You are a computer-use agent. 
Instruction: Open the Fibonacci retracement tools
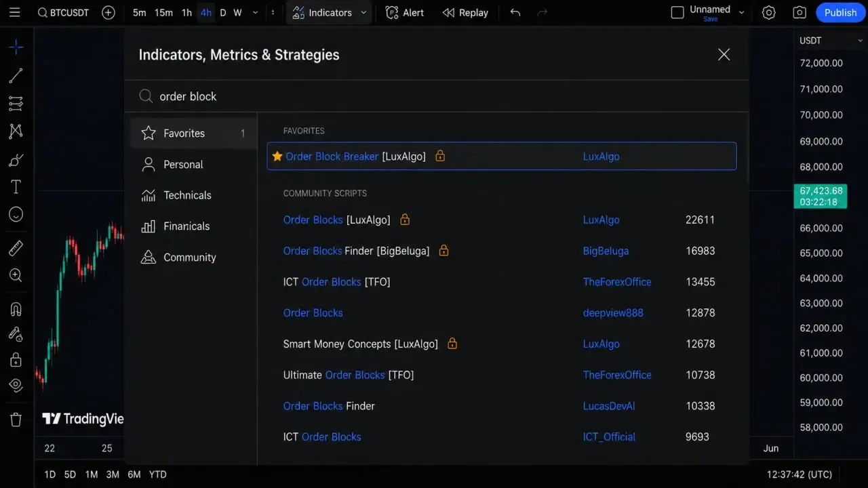(x=16, y=103)
